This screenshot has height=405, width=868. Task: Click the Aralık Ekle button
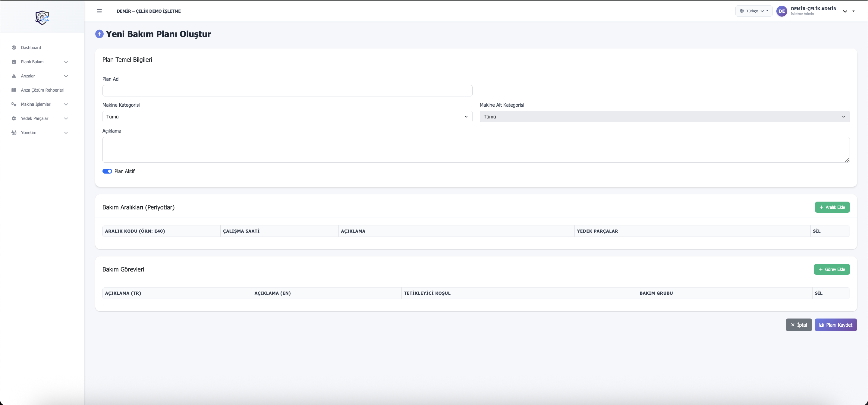coord(832,207)
